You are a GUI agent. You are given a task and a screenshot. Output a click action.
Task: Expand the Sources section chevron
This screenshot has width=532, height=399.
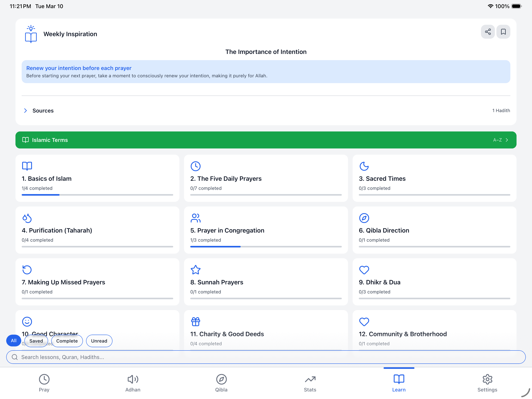(x=26, y=111)
